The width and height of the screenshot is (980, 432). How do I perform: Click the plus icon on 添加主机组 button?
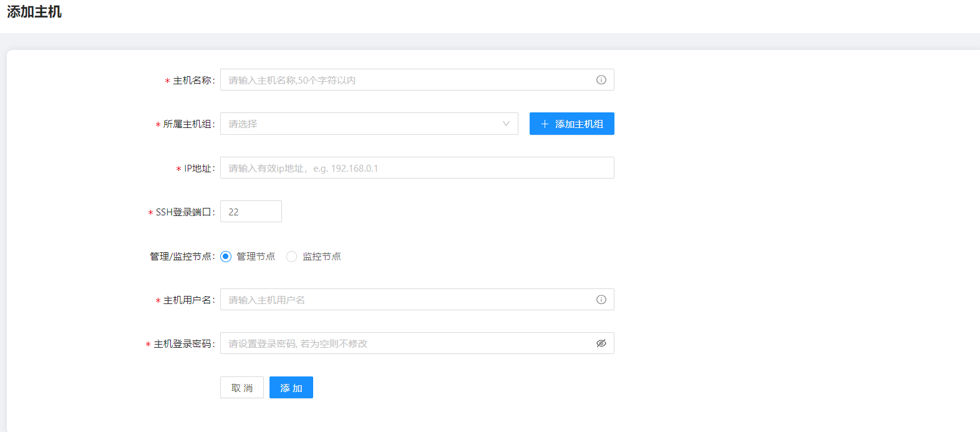[545, 124]
